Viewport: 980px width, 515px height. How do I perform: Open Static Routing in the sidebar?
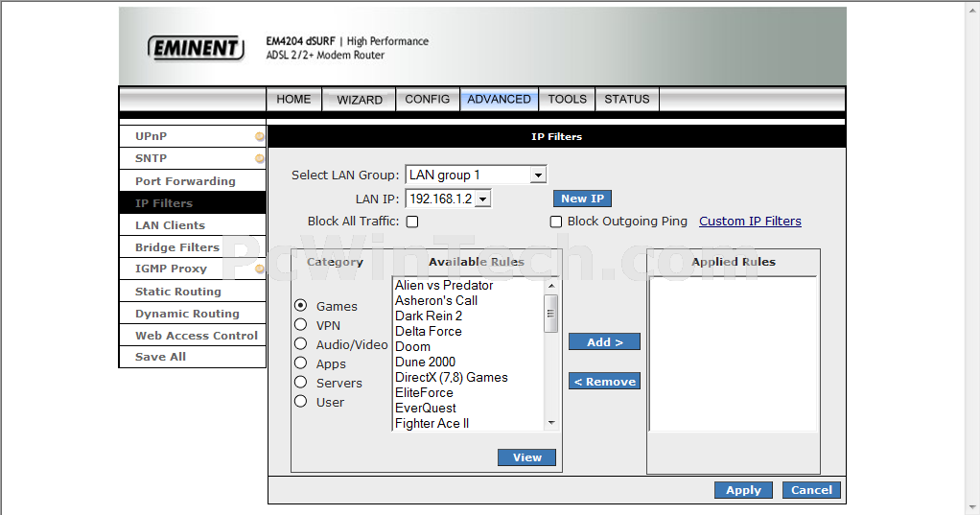coord(193,292)
